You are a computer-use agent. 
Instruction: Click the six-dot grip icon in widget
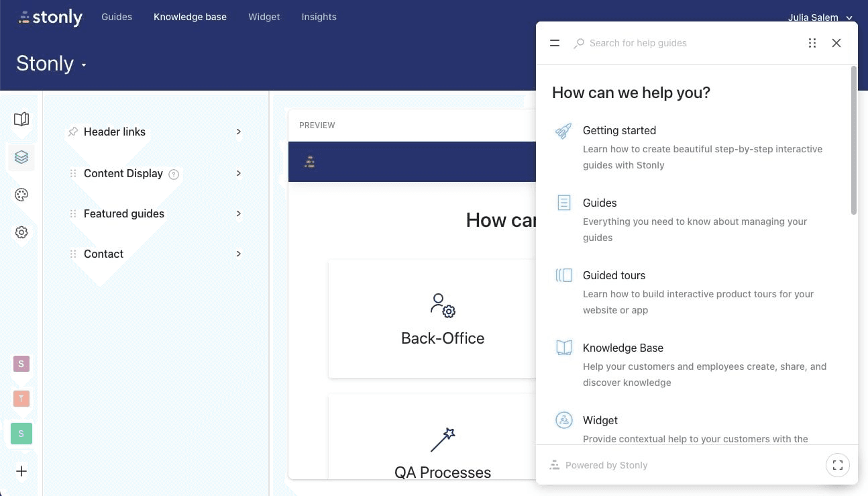[812, 43]
